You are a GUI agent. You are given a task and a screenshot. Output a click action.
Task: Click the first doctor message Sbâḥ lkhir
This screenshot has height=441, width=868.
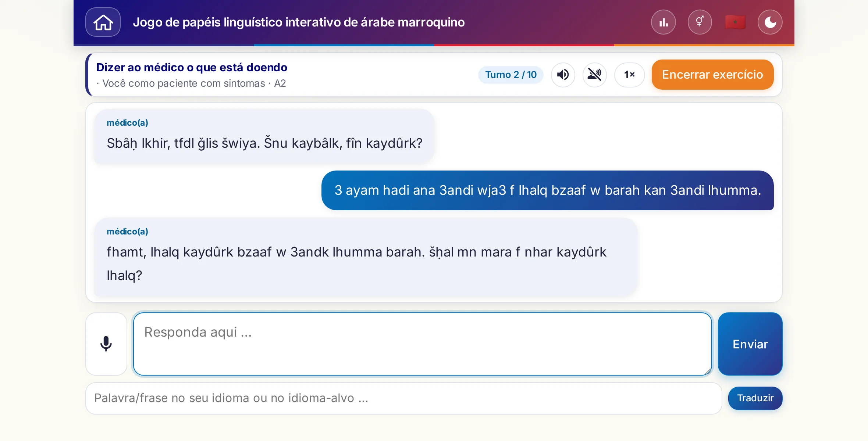point(264,136)
